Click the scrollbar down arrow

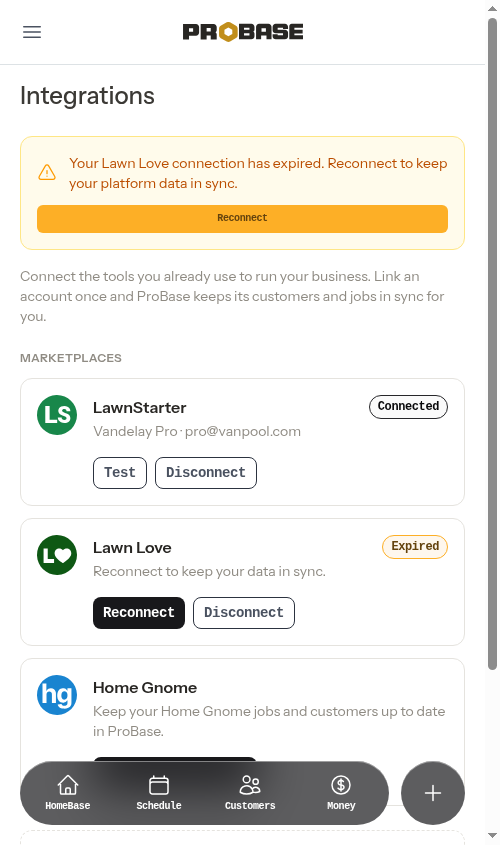492,836
